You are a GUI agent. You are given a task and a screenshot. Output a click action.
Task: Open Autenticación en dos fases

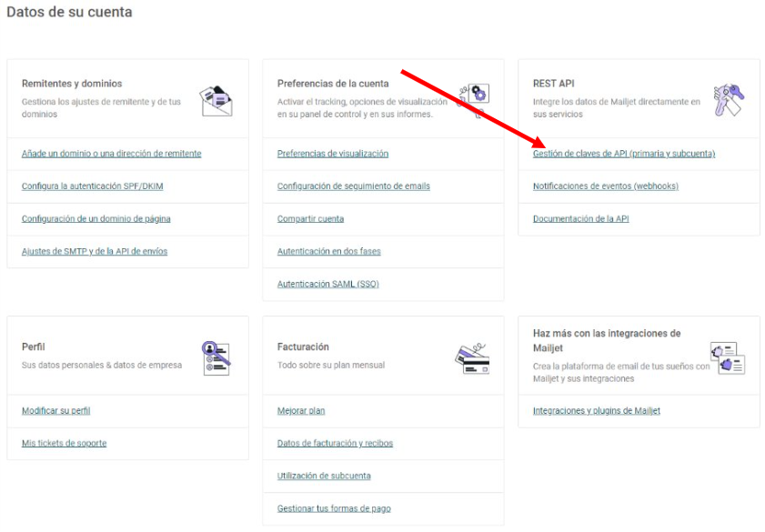tap(329, 252)
